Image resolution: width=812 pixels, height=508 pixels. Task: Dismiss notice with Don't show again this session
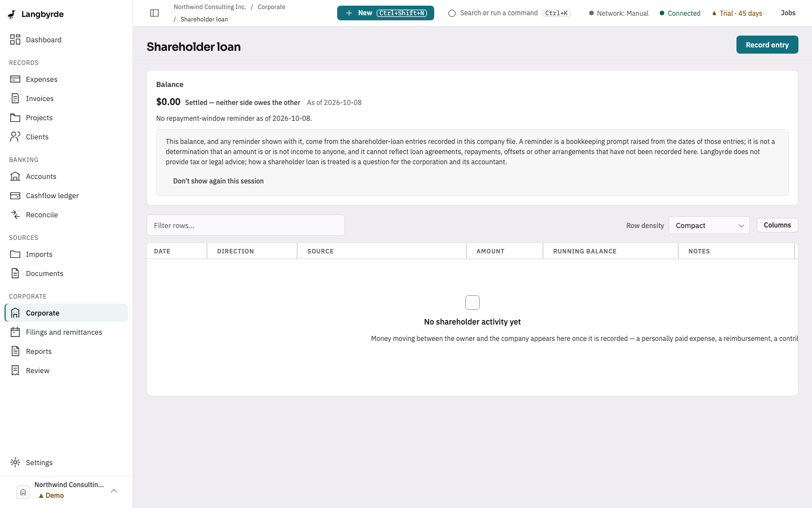[x=218, y=181]
